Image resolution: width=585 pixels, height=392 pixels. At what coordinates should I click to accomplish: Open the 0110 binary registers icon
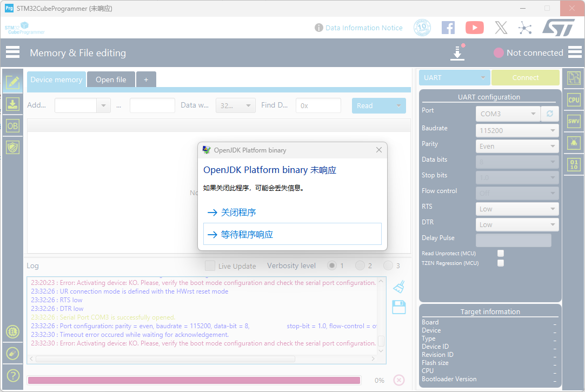tap(574, 164)
